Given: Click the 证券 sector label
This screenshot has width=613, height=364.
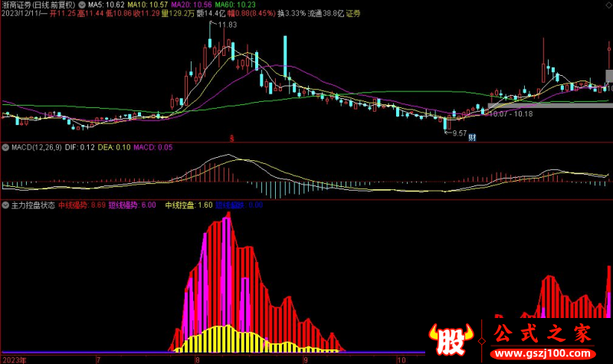Looking at the screenshot, I should (353, 14).
